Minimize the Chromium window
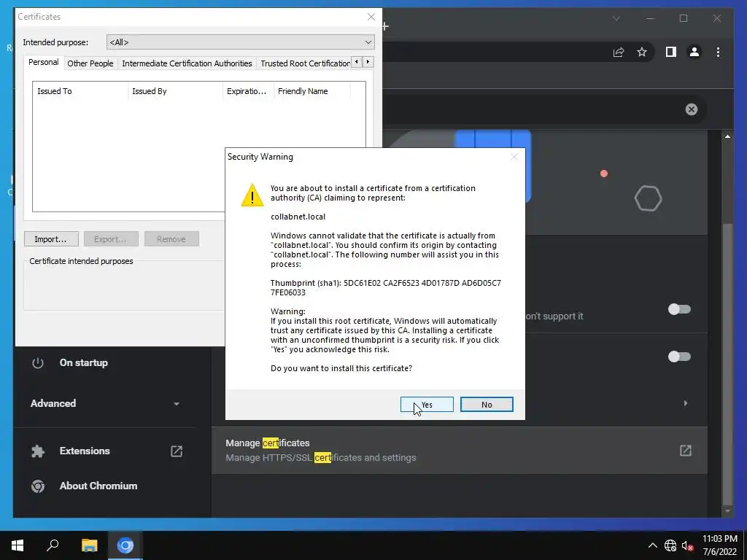Viewport: 747px width, 560px height. pos(650,18)
